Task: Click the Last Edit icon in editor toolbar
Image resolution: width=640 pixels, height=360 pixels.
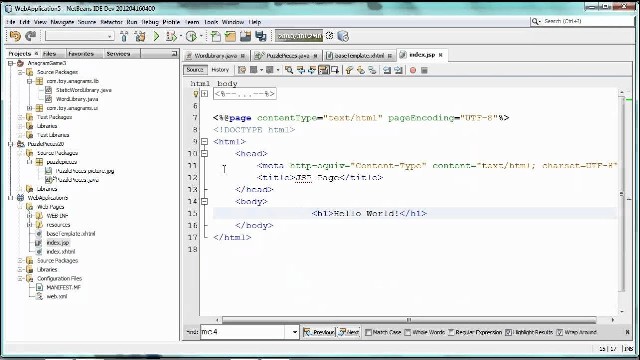Action: tap(242, 70)
